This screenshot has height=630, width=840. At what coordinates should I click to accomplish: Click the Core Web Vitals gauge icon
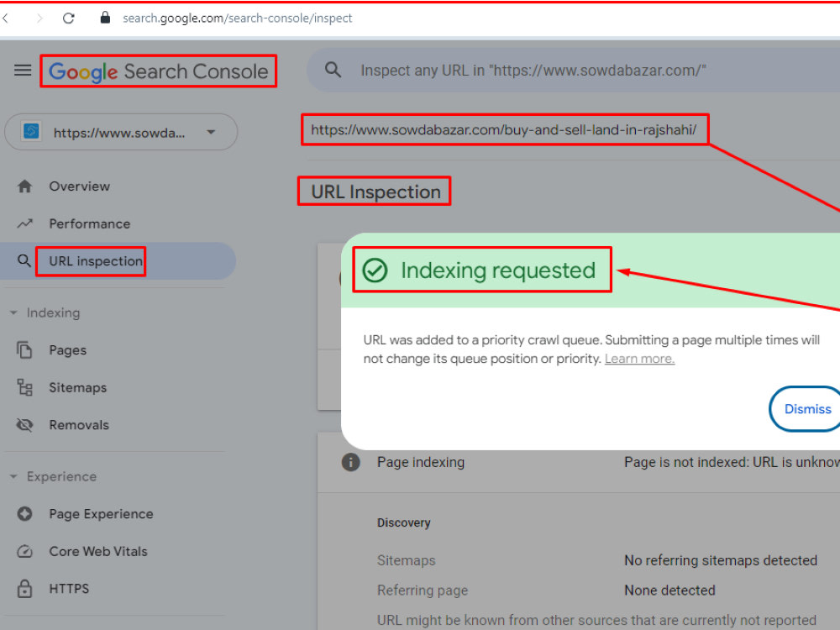coord(24,551)
